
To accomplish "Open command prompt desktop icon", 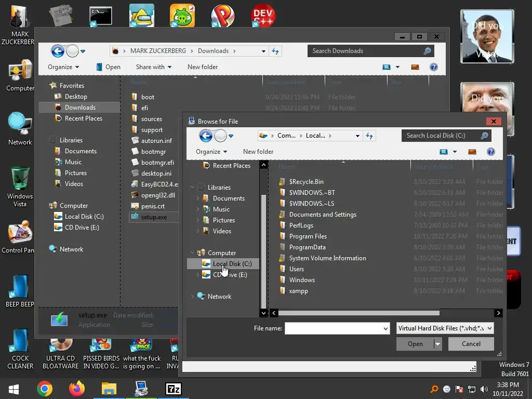I will pos(101,16).
